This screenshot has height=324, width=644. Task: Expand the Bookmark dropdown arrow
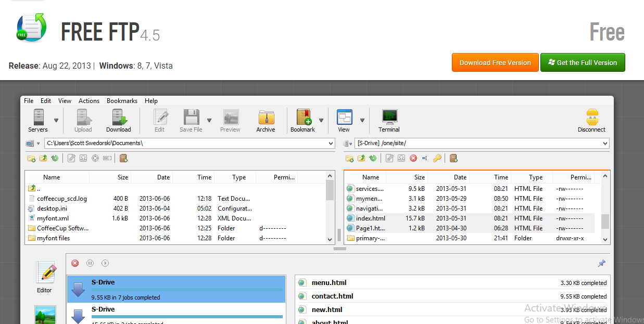point(321,120)
